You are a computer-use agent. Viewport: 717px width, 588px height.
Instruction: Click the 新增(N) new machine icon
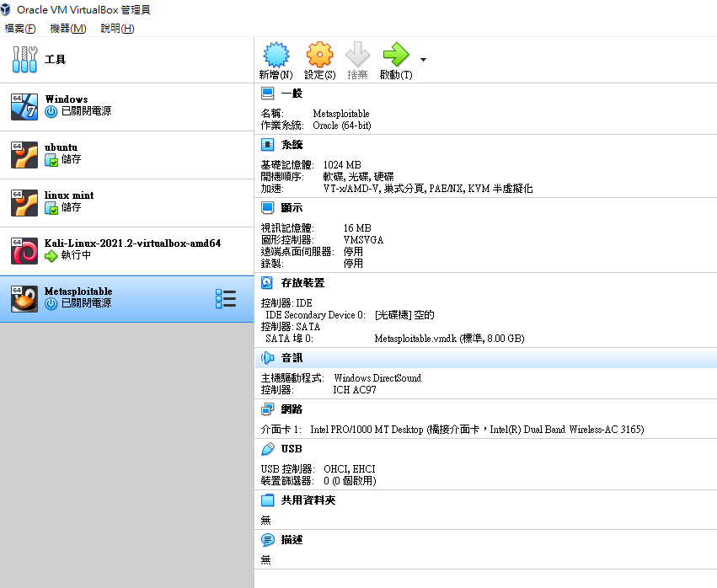pos(276,55)
